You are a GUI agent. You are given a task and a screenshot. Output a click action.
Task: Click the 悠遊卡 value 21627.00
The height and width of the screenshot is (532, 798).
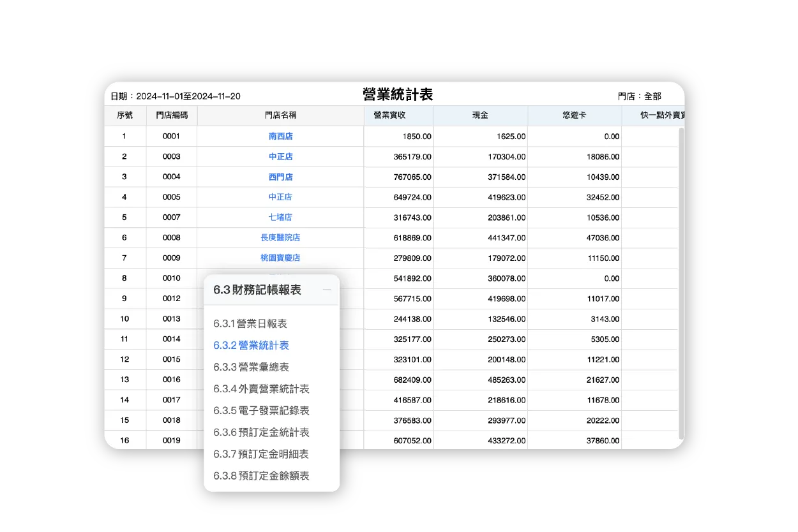(603, 380)
